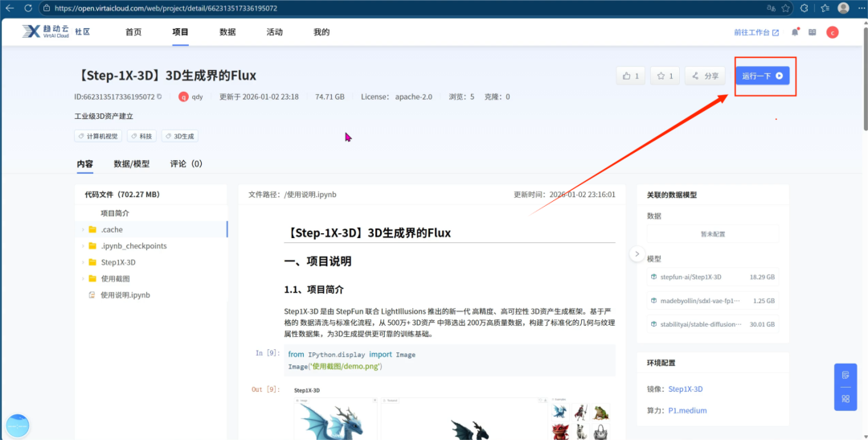The image size is (868, 440).
Task: Click the cube icon beside stabilityai/stable-diffusion
Action: [x=653, y=324]
